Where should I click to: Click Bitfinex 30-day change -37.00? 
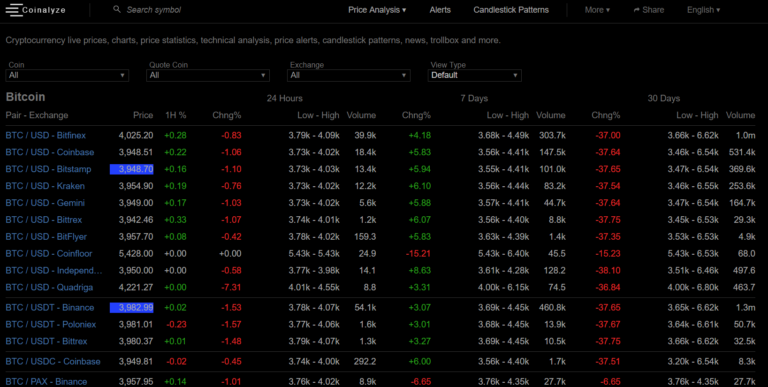(x=608, y=135)
